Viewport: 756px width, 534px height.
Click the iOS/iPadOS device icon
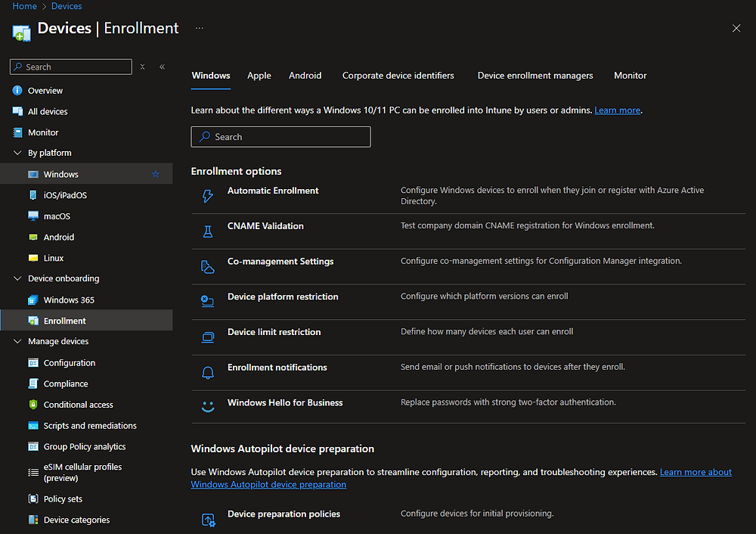coord(33,195)
